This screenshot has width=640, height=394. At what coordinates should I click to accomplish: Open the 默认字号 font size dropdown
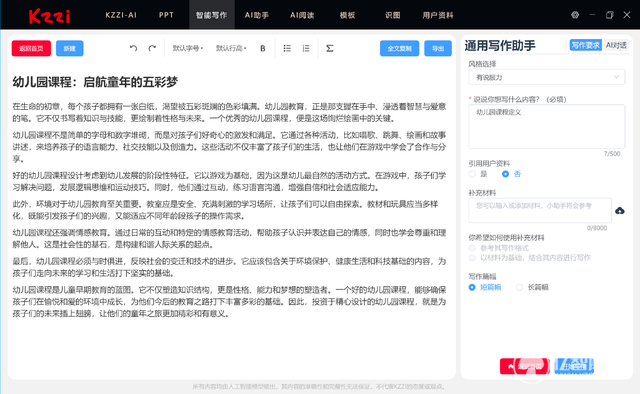(188, 48)
